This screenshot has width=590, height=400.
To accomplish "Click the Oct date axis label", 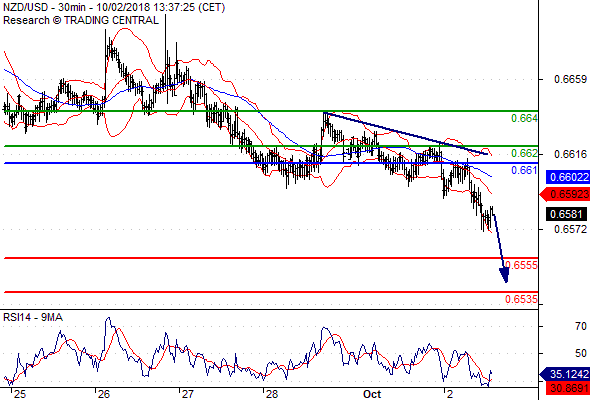I will tap(372, 394).
